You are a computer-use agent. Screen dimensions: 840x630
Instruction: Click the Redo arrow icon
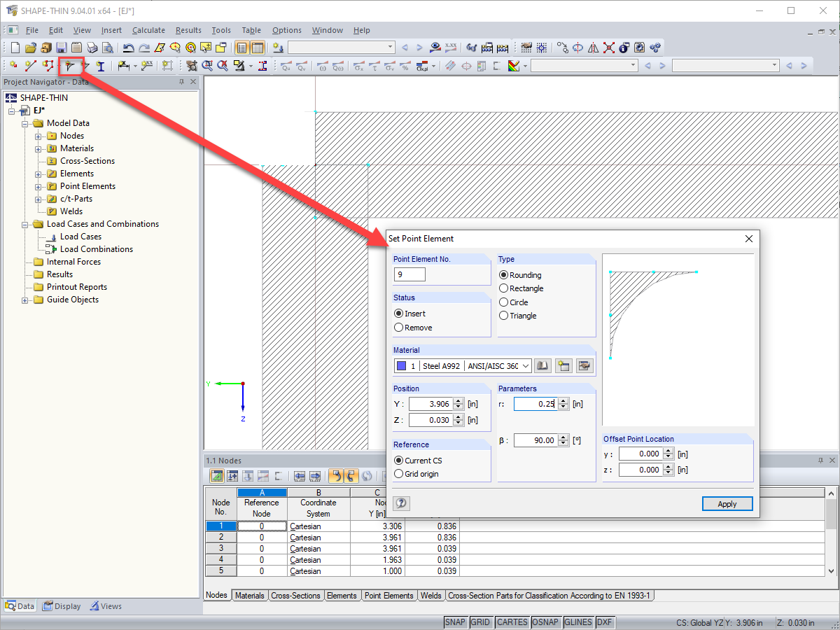[144, 48]
